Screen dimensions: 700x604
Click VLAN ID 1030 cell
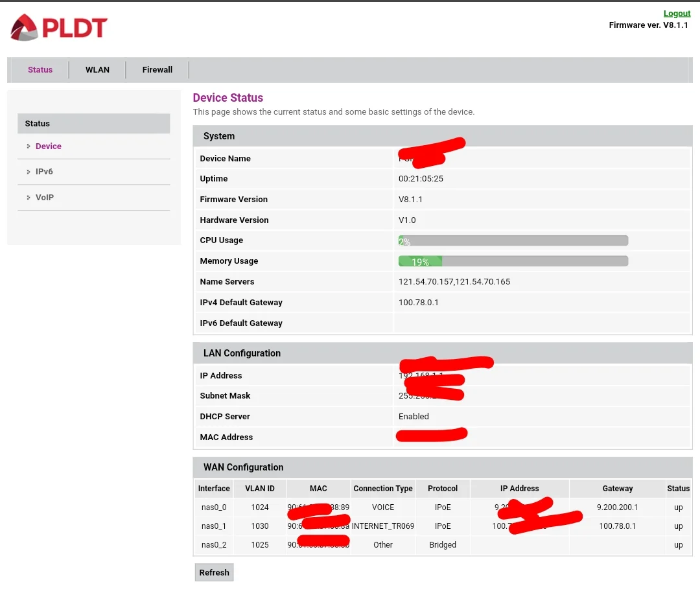[x=260, y=526]
